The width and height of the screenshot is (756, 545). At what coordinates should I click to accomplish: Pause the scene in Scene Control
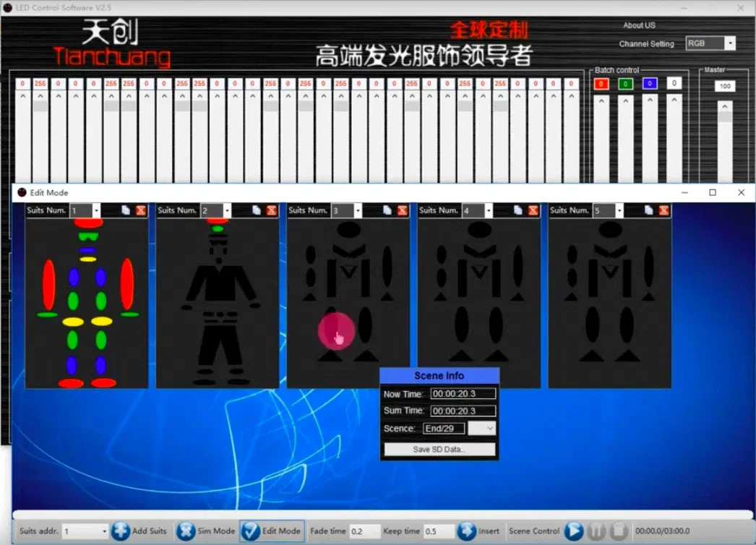(x=596, y=531)
